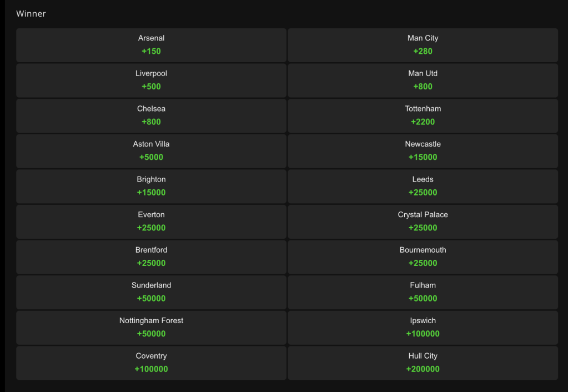568x392 pixels.
Task: Select the Chelsea +800 outcome
Action: click(151, 115)
